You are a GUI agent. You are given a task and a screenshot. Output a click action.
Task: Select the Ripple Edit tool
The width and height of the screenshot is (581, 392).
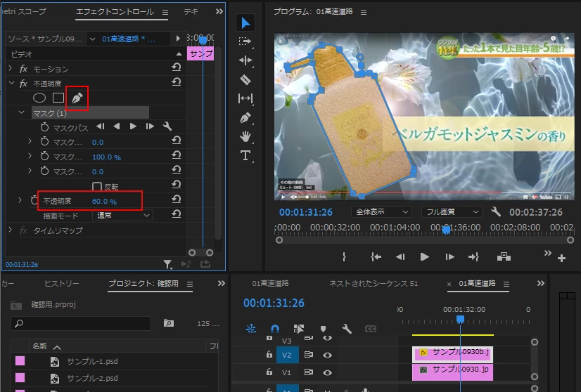tap(245, 60)
